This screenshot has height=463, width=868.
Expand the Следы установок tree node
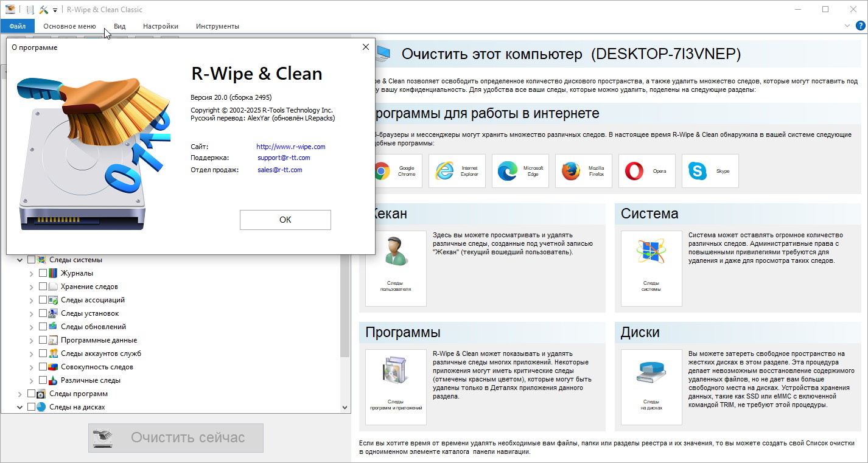click(x=32, y=313)
